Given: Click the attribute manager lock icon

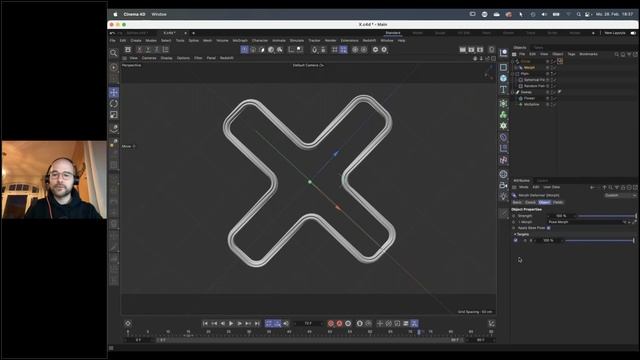Looking at the screenshot, I should pos(623,187).
